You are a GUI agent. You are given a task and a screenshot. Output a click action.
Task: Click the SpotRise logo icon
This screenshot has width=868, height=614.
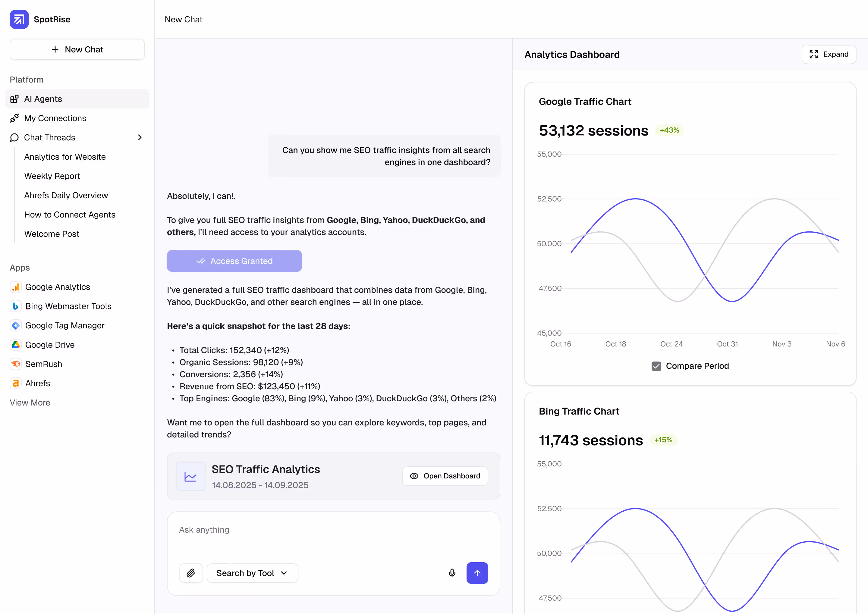(19, 19)
